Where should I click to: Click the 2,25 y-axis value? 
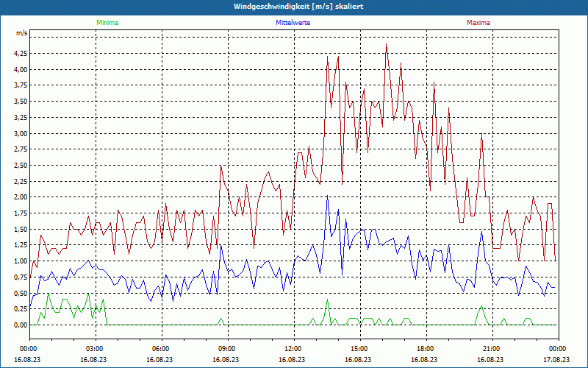point(21,181)
